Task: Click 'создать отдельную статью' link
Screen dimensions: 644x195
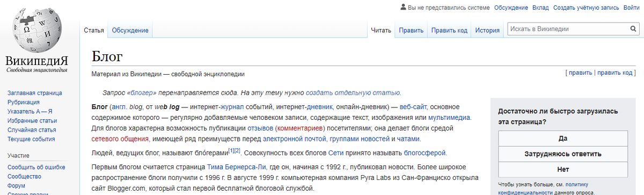Action: 353,92
